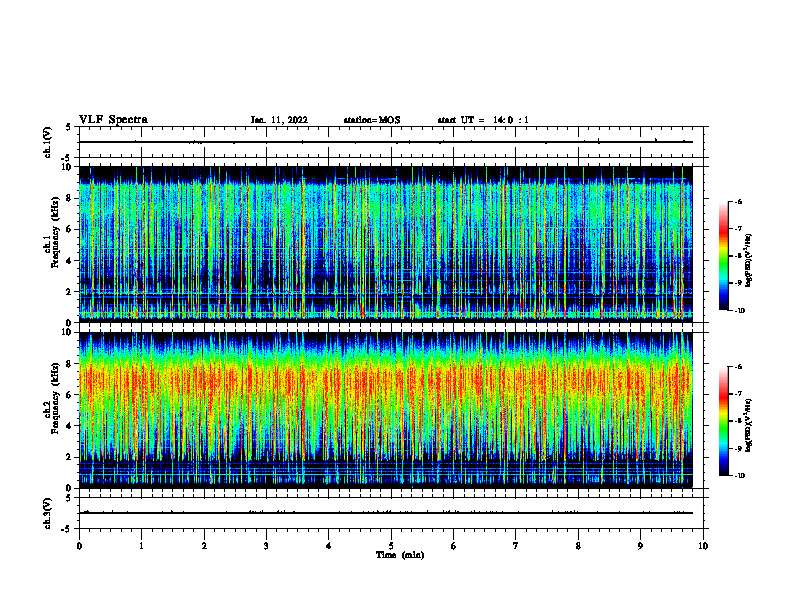
Task: Click time axis tick label "6"
Action: (454, 546)
